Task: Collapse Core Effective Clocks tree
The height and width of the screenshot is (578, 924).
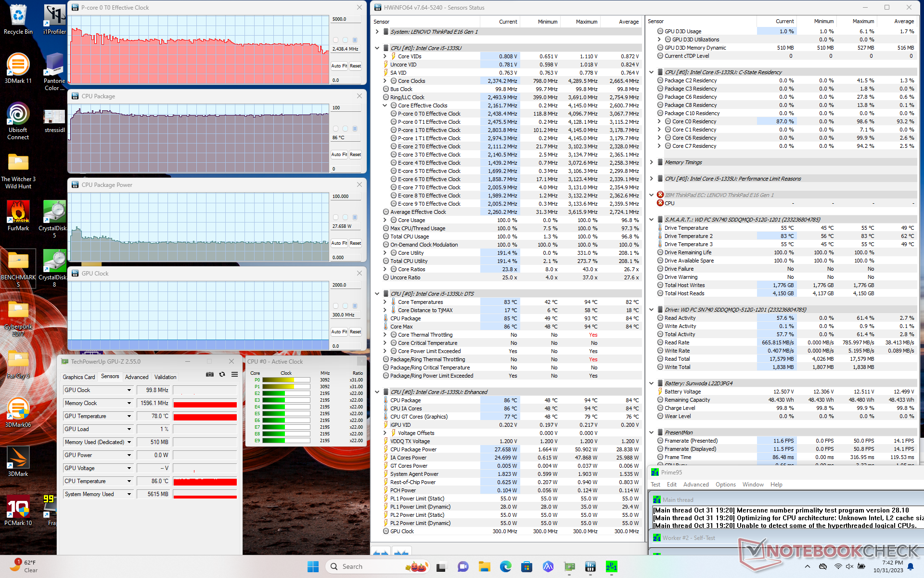Action: 385,105
